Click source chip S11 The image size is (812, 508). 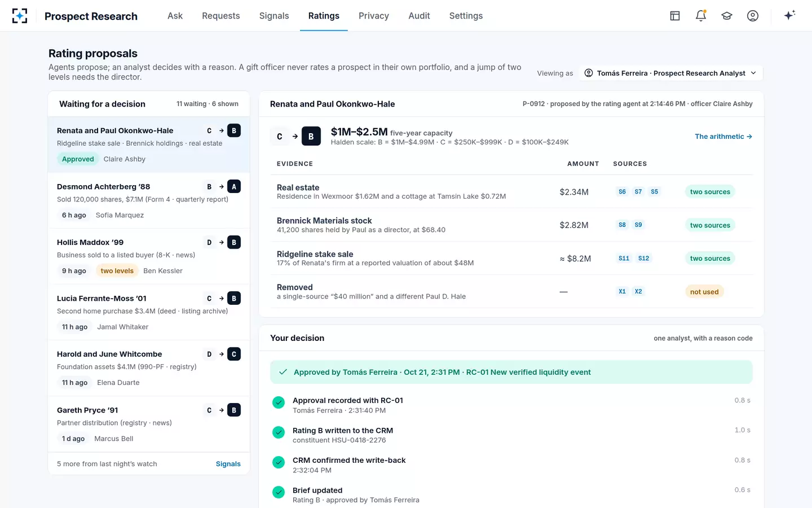[x=624, y=259]
